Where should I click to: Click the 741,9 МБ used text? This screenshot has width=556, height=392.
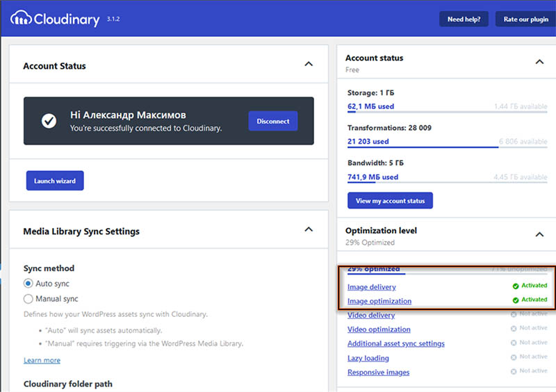(x=373, y=177)
